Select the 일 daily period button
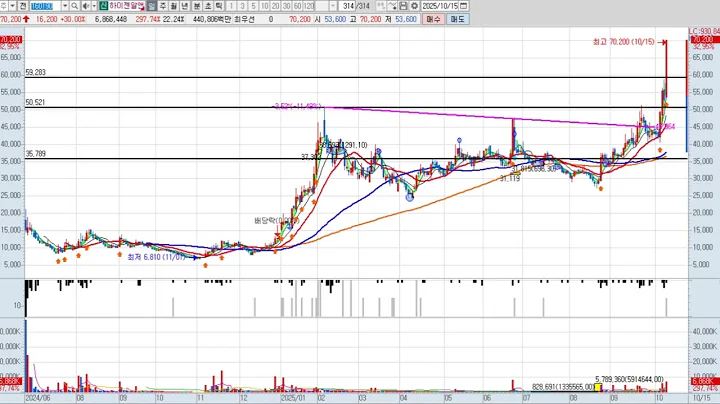This screenshot has height=404, width=720. tap(152, 6)
